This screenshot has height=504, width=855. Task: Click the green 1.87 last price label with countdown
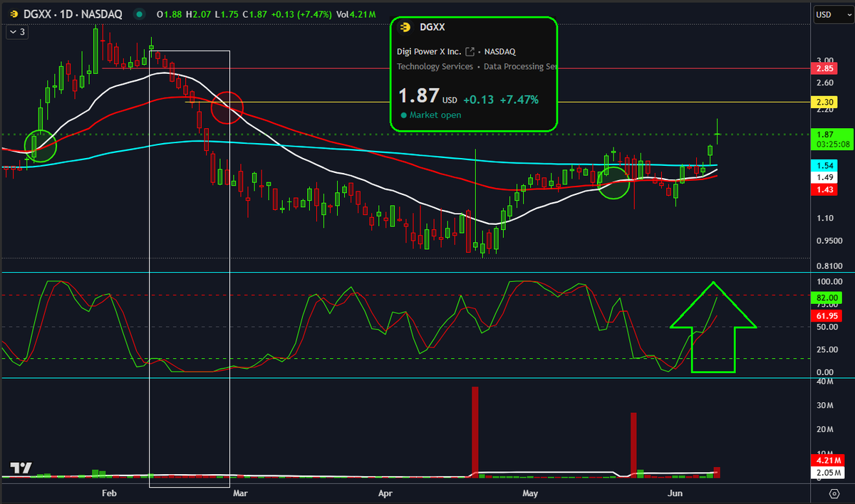[832, 139]
